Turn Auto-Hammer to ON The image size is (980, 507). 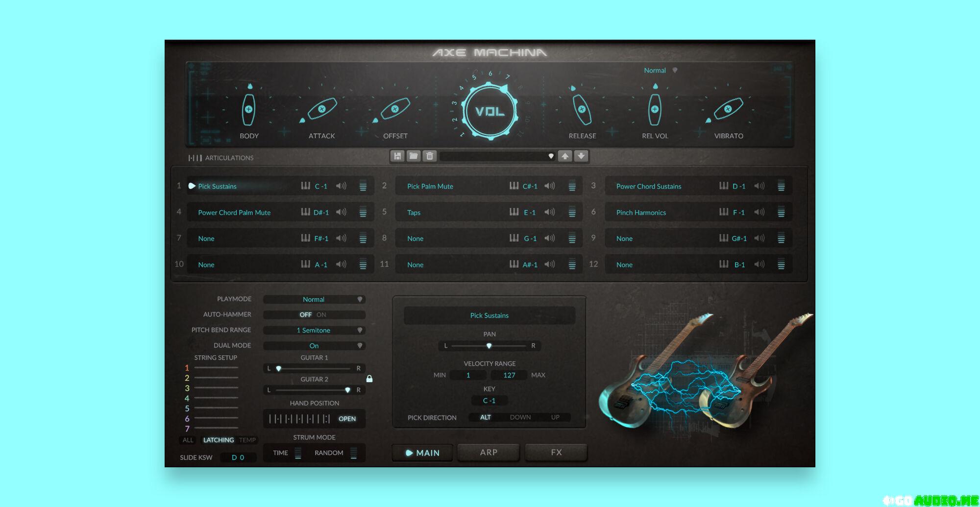321,314
